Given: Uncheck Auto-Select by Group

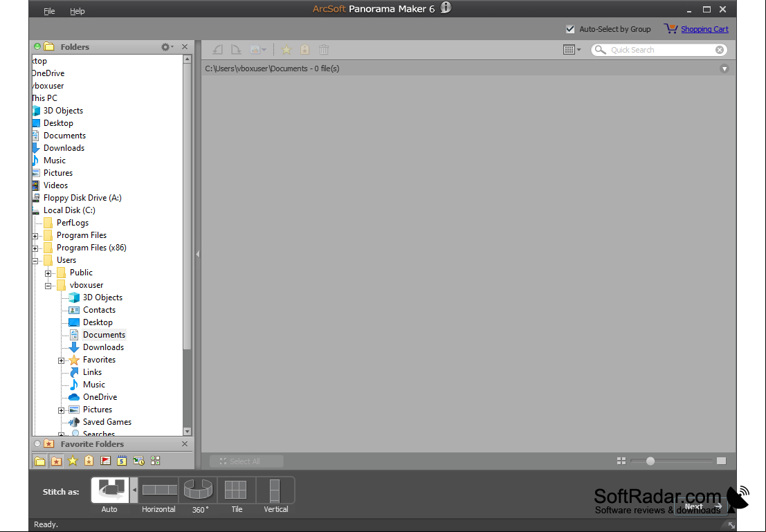Looking at the screenshot, I should (x=570, y=29).
